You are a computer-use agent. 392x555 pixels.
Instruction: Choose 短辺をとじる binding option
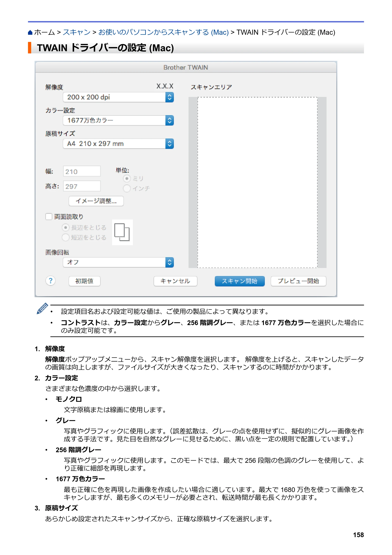65,237
